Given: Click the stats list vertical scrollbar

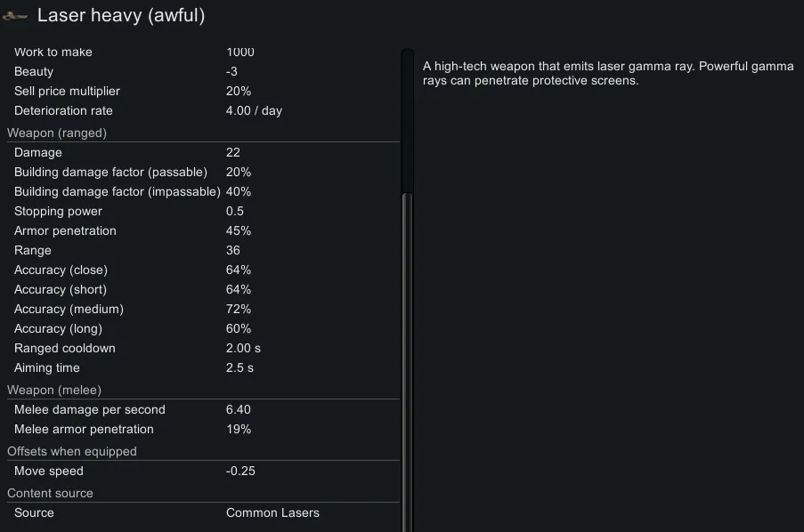Looking at the screenshot, I should pos(408,356).
